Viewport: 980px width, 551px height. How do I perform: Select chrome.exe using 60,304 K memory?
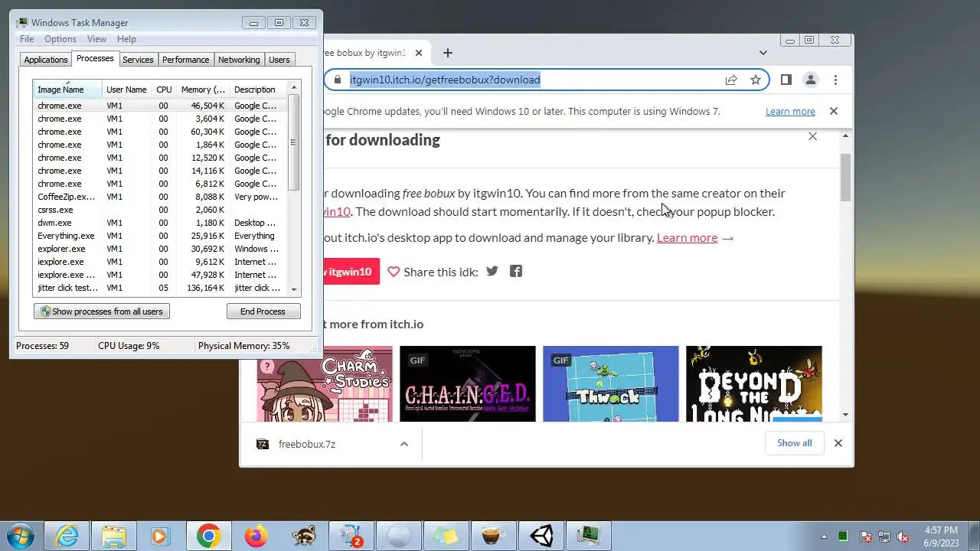[160, 132]
